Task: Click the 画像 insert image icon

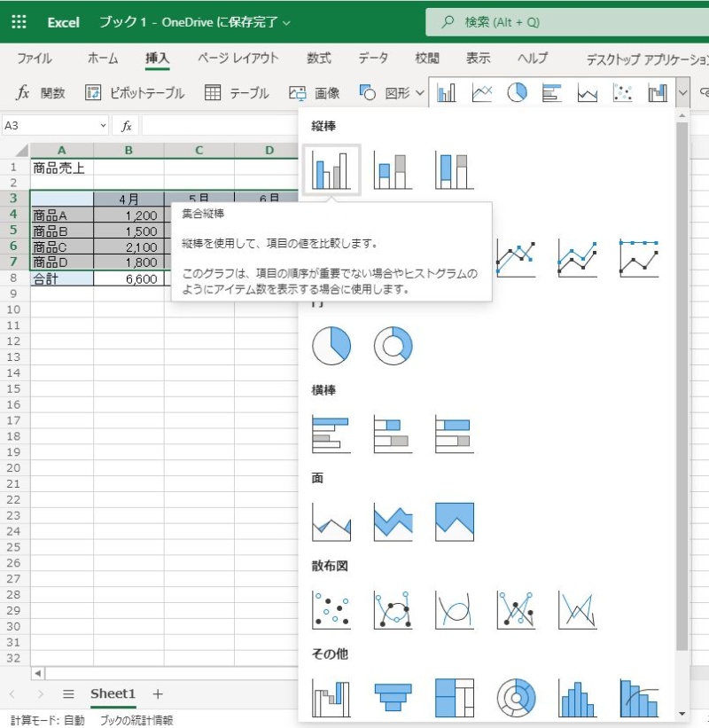Action: click(x=316, y=91)
